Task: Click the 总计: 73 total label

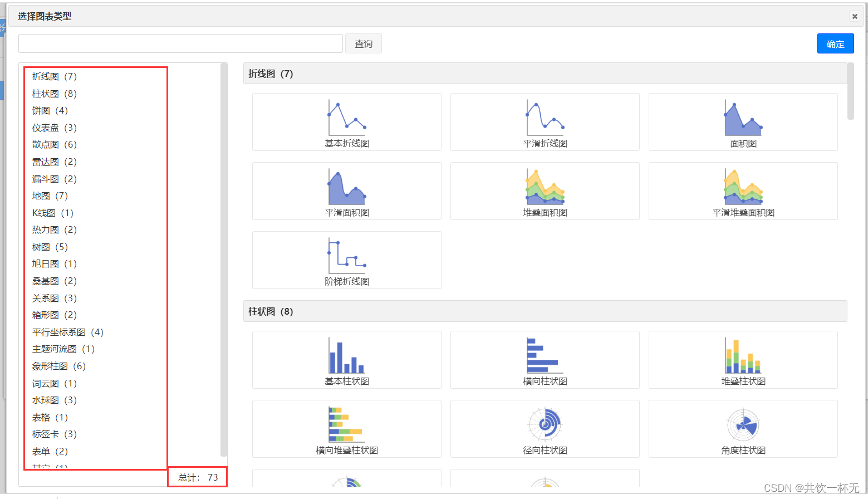Action: 198,477
